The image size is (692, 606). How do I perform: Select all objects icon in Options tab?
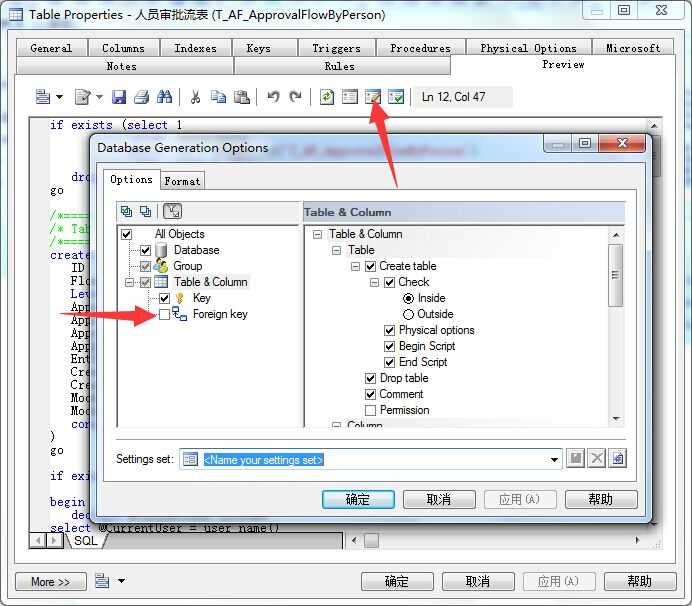click(x=127, y=211)
